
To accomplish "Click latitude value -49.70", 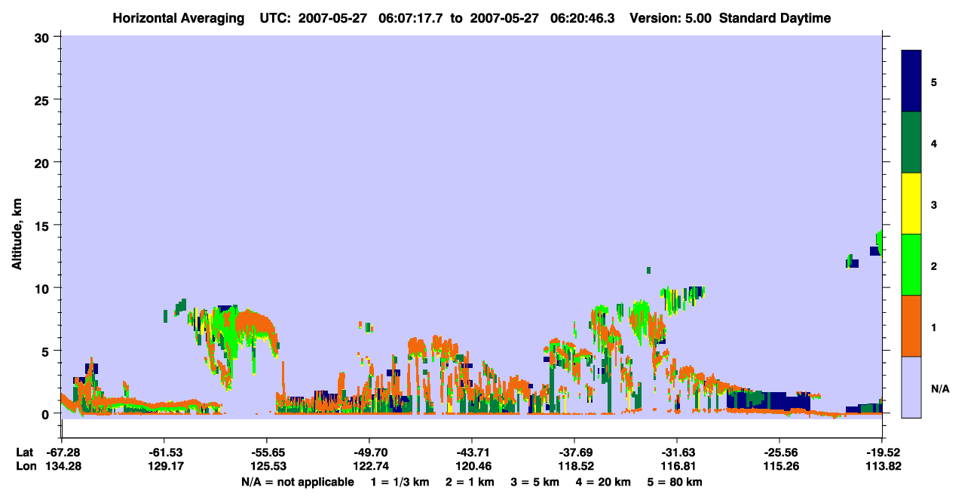I will click(x=369, y=452).
